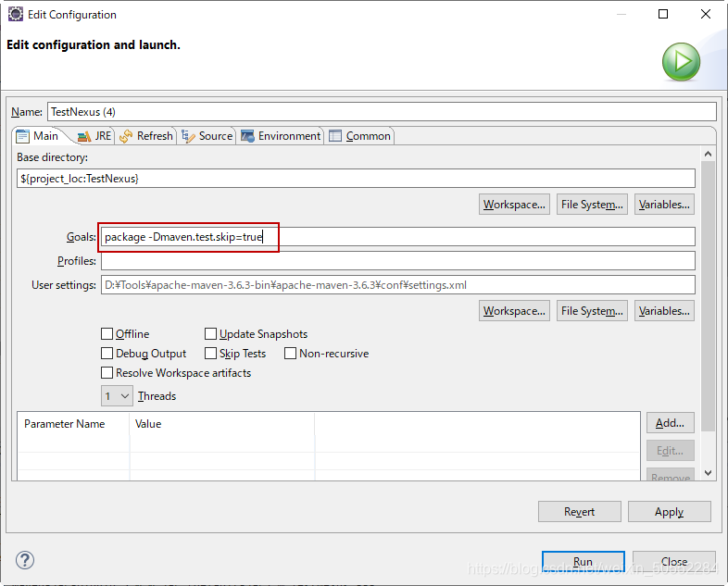The height and width of the screenshot is (586, 728).
Task: Open the Common tab
Action: (x=359, y=136)
